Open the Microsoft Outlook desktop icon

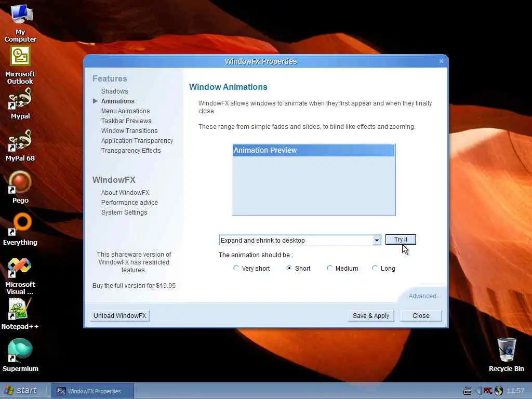[20, 65]
